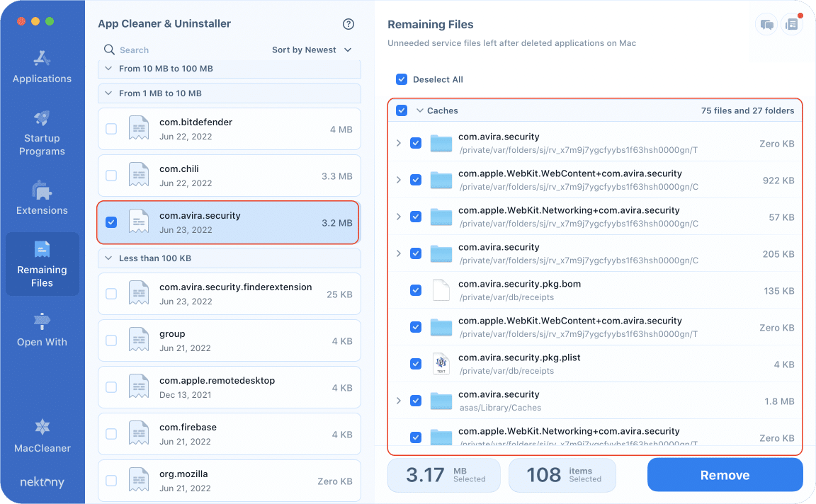Open the Sort by Newest dropdown

[x=312, y=50]
